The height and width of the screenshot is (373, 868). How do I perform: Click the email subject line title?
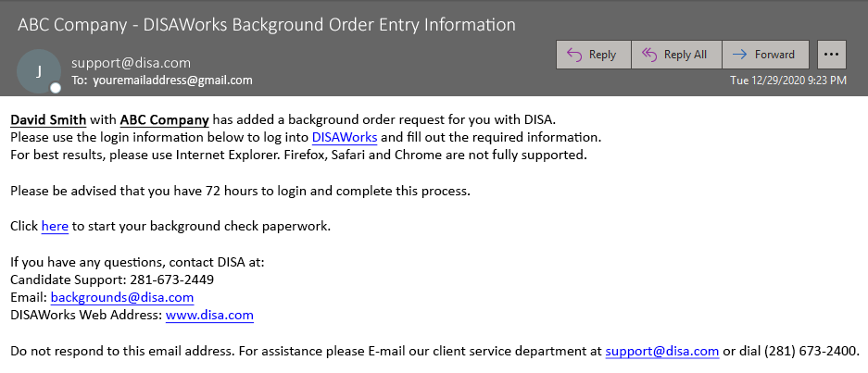pos(267,25)
